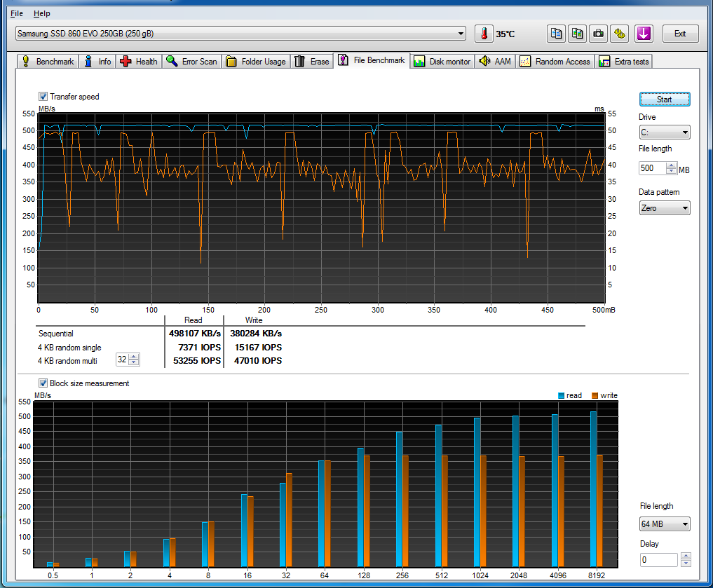Click the camera save screenshot icon
713x588 pixels.
[x=599, y=34]
